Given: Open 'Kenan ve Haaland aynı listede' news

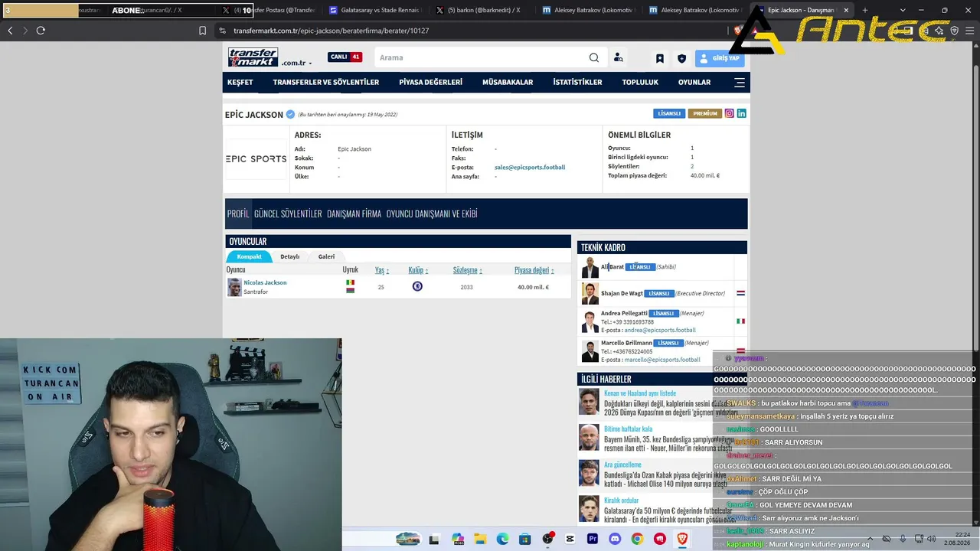Looking at the screenshot, I should coord(640,393).
